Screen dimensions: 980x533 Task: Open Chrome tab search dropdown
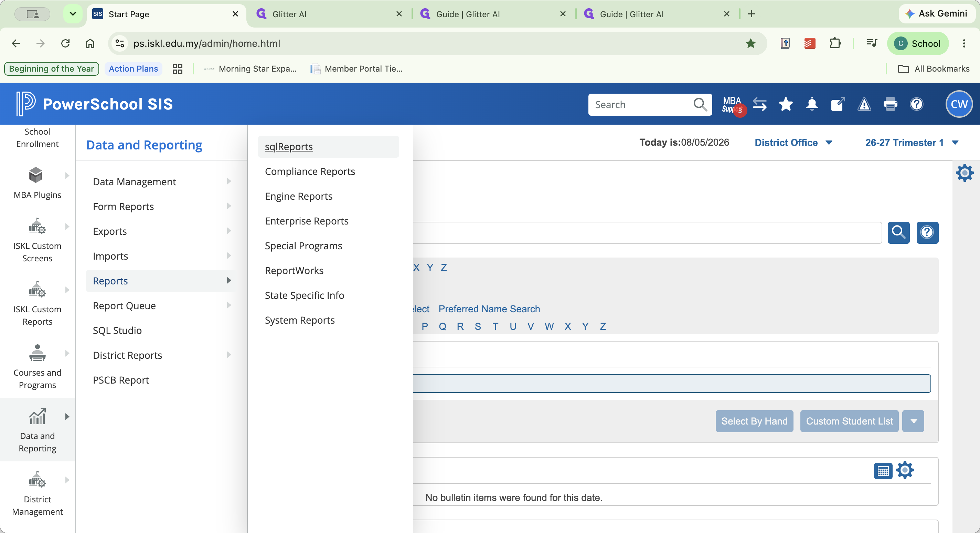73,14
